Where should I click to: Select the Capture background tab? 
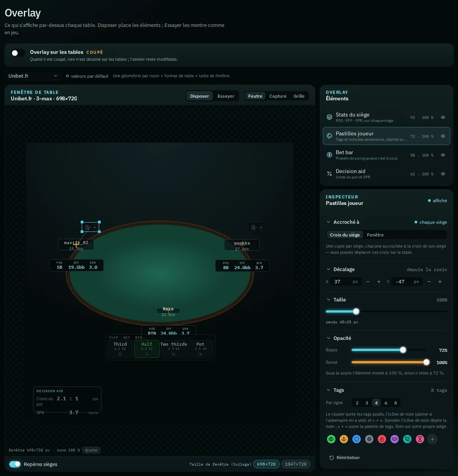278,96
